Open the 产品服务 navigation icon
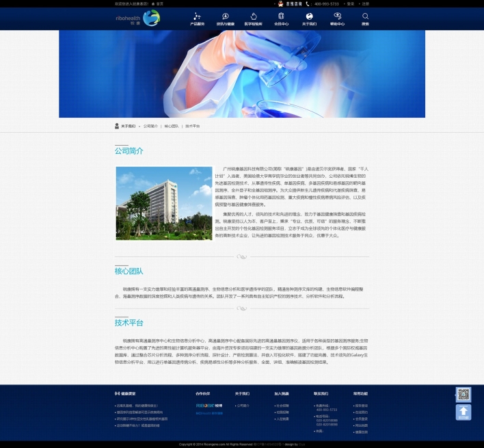Image resolution: width=484 pixels, height=448 pixels. (x=197, y=18)
